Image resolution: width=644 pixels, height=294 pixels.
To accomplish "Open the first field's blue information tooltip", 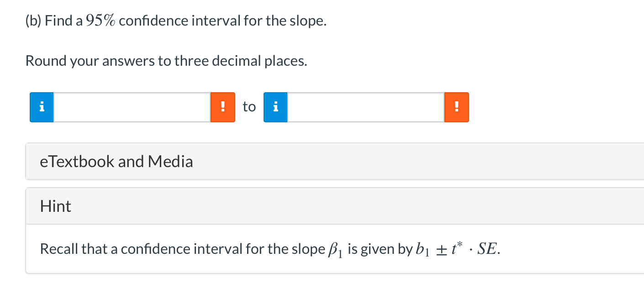I will [41, 107].
